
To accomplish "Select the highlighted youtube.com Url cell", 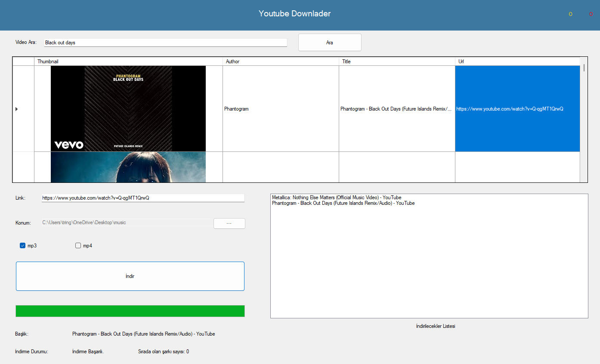I will click(516, 109).
